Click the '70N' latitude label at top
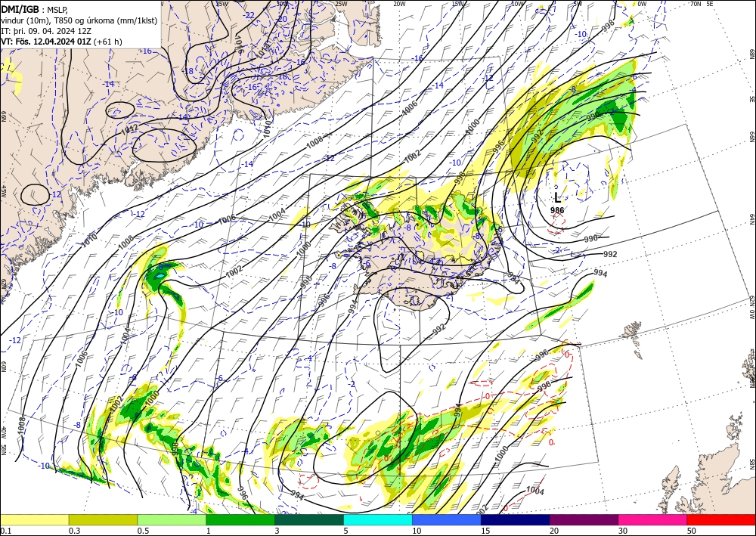Screen dimensions: 756x536 [x=696, y=3]
